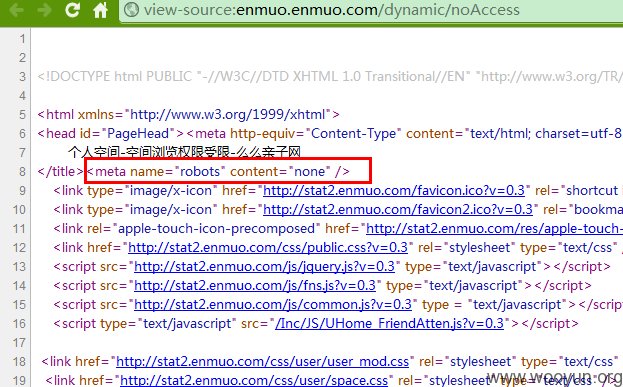Open the UHome_FriendAtten.js?v=0.3 link

pyautogui.click(x=389, y=324)
